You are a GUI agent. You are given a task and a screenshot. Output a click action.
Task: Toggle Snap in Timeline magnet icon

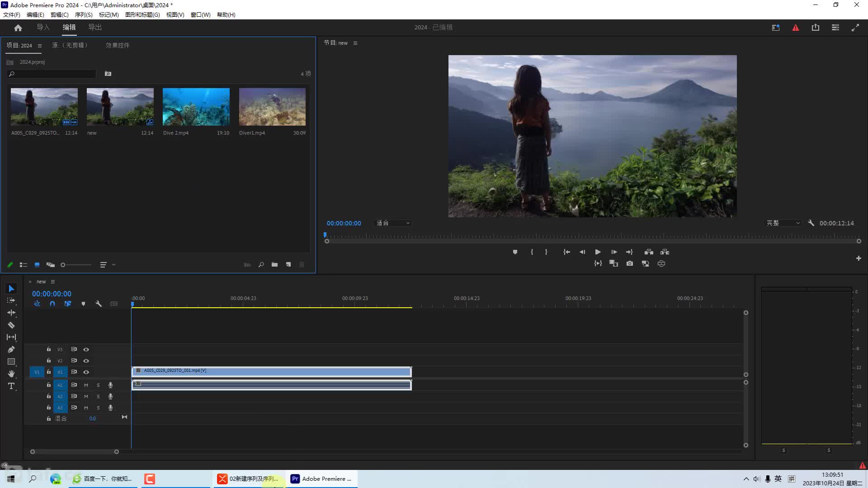[52, 304]
